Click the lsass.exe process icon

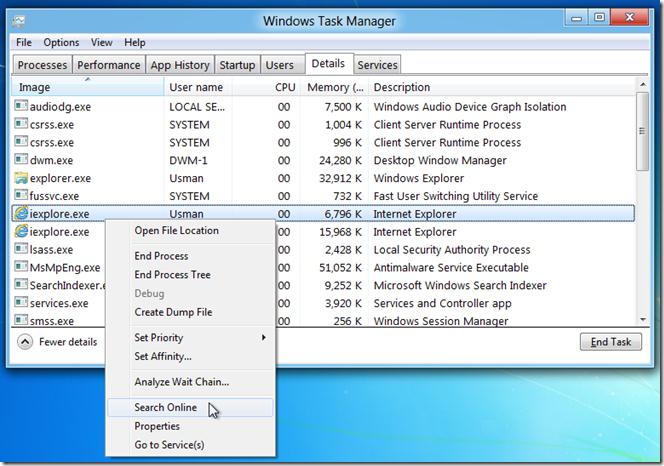pyautogui.click(x=21, y=248)
